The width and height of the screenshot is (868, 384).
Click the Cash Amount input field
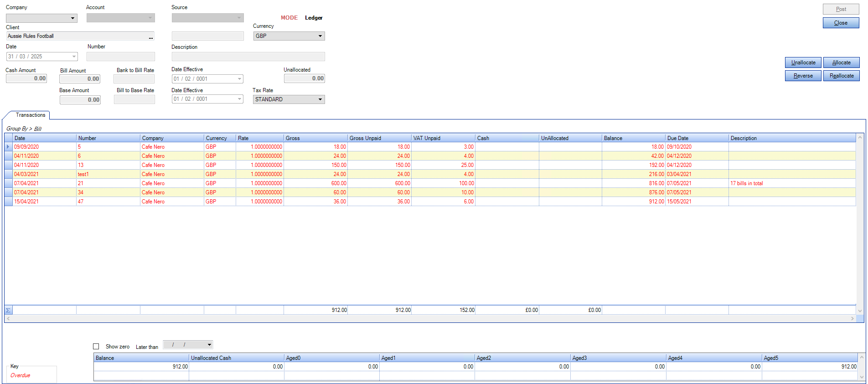(26, 78)
